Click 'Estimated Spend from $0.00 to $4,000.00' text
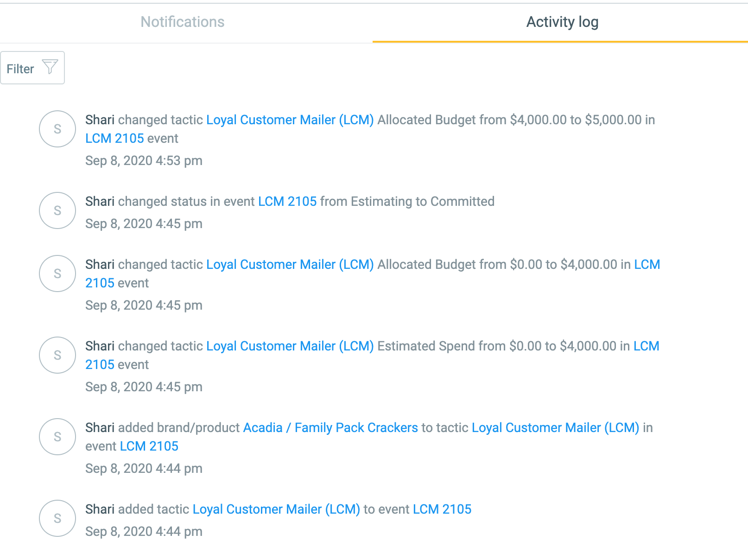The height and width of the screenshot is (560, 748). coord(497,346)
